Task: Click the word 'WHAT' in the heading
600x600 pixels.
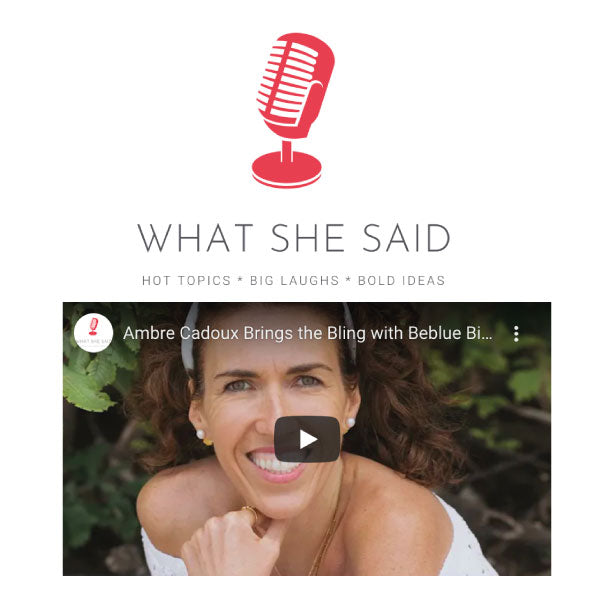Action: coord(195,238)
